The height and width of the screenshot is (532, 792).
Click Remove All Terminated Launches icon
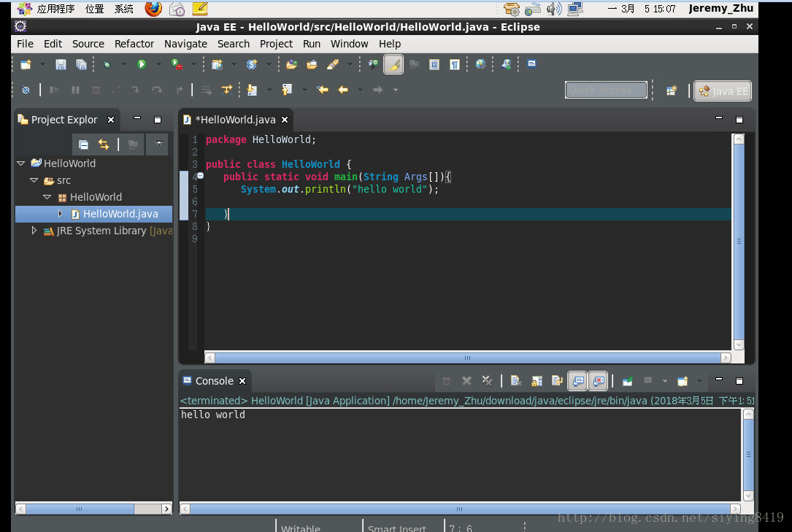pyautogui.click(x=487, y=381)
